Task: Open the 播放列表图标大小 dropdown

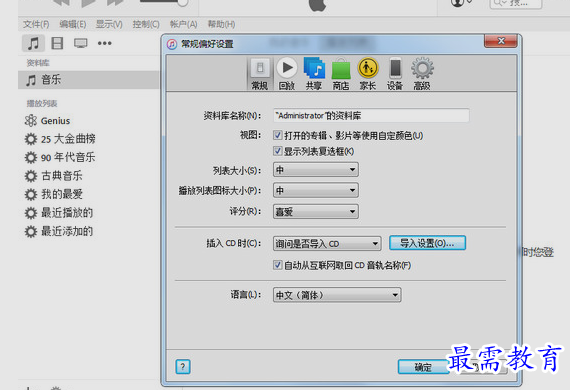Action: [x=316, y=190]
